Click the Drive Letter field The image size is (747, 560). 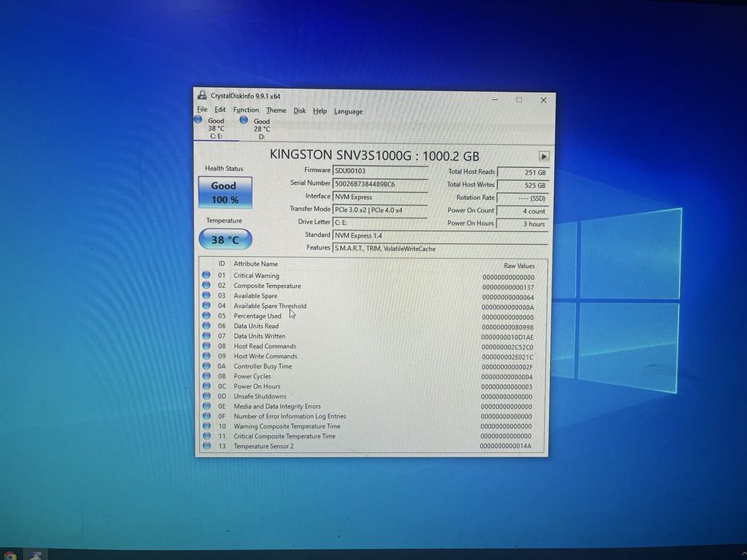(x=380, y=222)
